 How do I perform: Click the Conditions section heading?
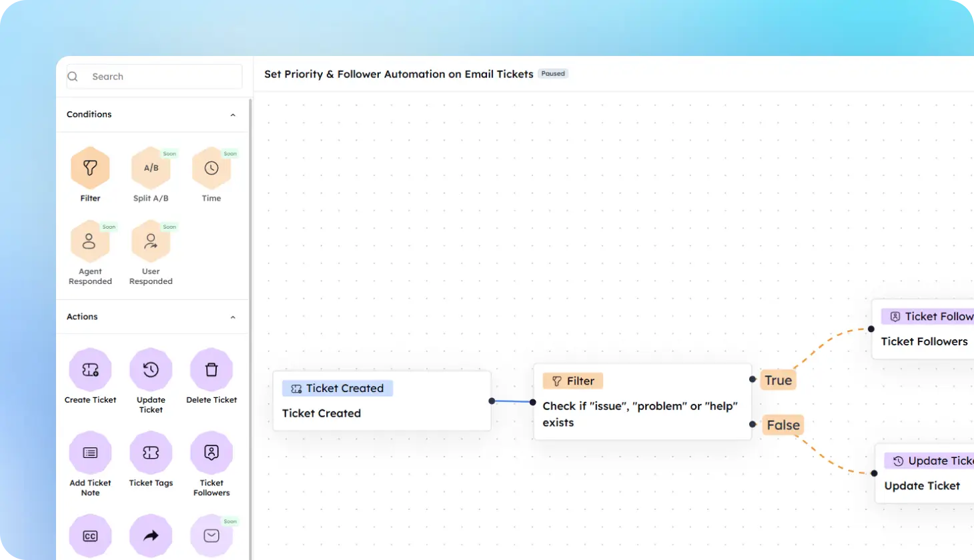coord(89,115)
